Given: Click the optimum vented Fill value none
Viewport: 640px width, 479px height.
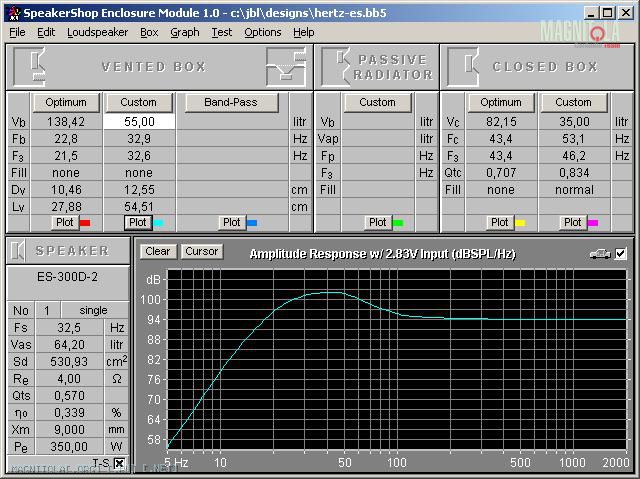Looking at the screenshot, I should coord(66,173).
